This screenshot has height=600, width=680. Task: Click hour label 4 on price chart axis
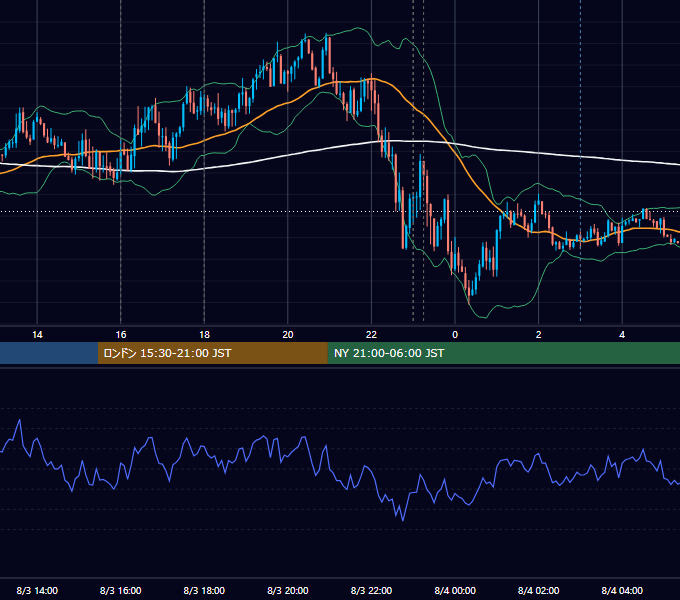(x=622, y=334)
